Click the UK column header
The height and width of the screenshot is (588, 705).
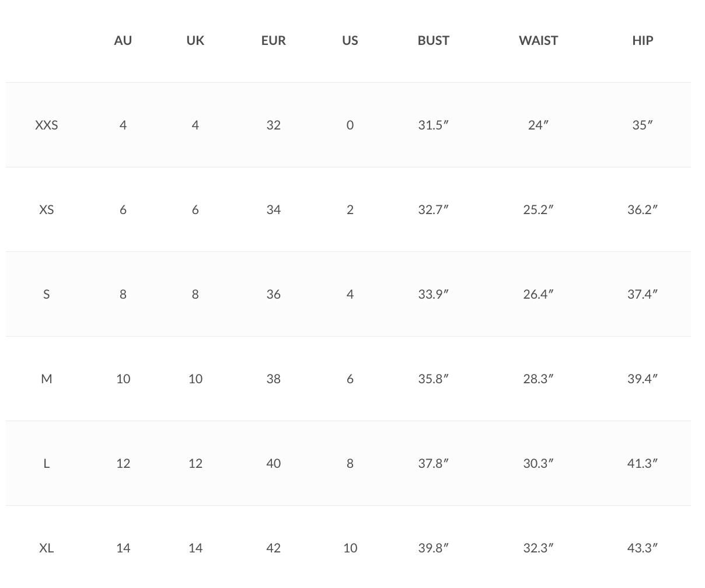coord(195,40)
